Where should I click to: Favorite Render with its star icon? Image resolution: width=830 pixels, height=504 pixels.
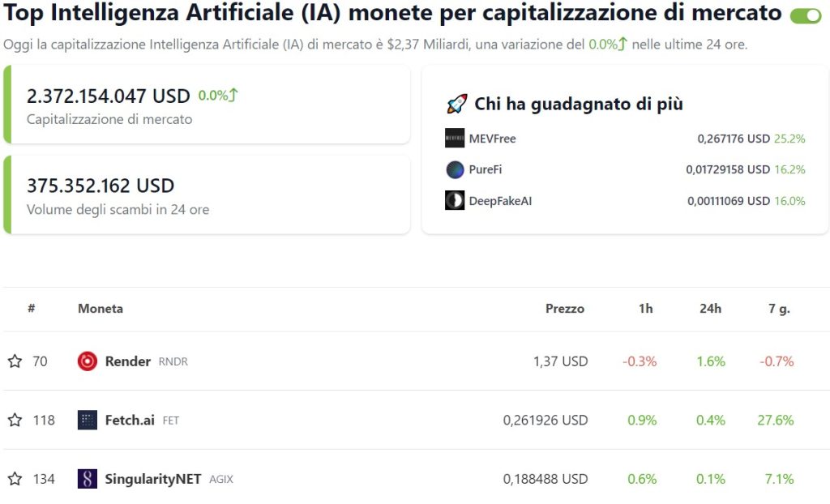pos(15,361)
